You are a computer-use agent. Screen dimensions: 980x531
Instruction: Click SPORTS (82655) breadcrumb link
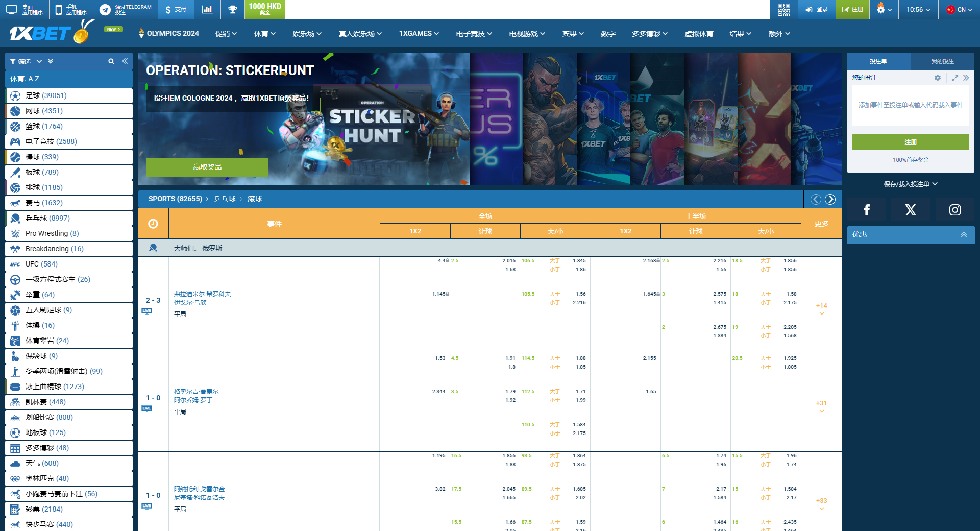[x=175, y=199]
